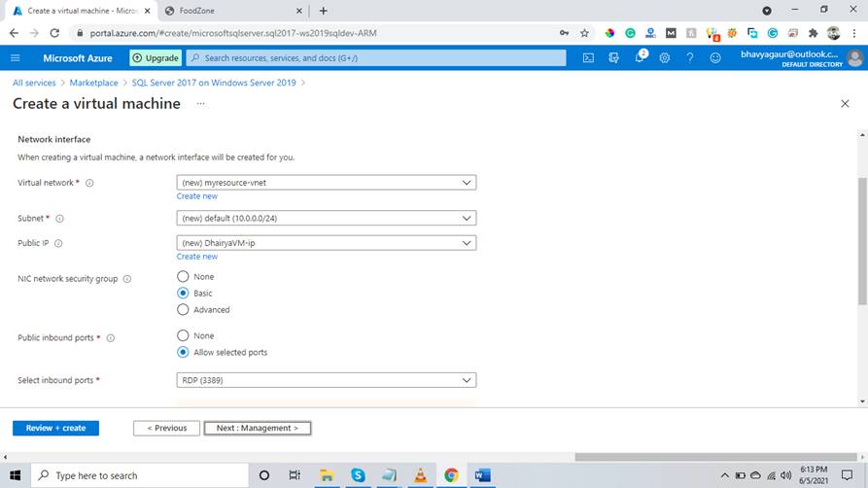Click Create new under Public IP
868x488 pixels.
pos(197,257)
